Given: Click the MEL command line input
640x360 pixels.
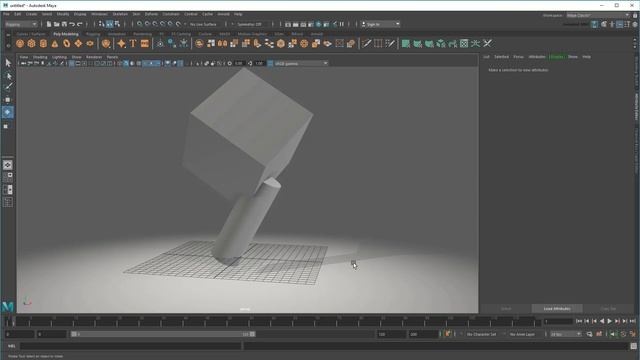Looking at the screenshot, I should coord(131,346).
